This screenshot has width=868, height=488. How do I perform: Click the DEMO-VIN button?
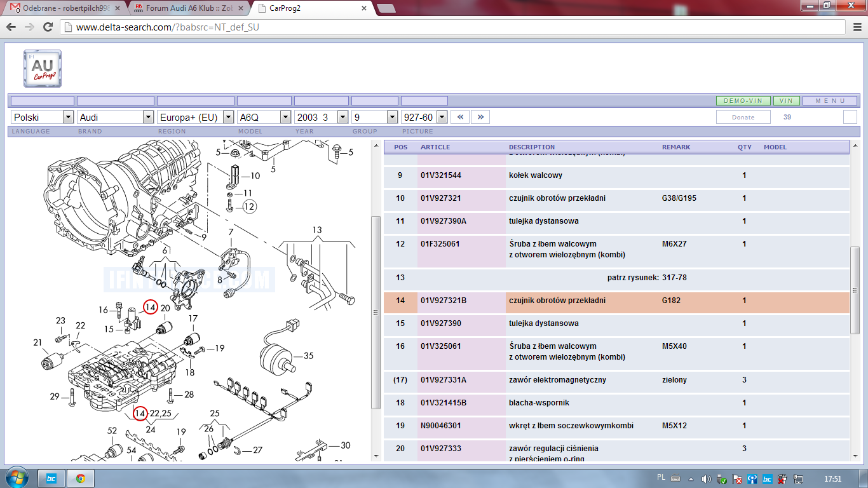click(743, 101)
